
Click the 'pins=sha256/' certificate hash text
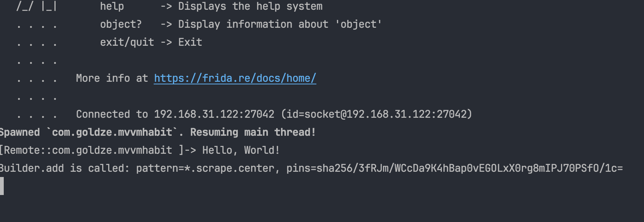click(x=454, y=168)
